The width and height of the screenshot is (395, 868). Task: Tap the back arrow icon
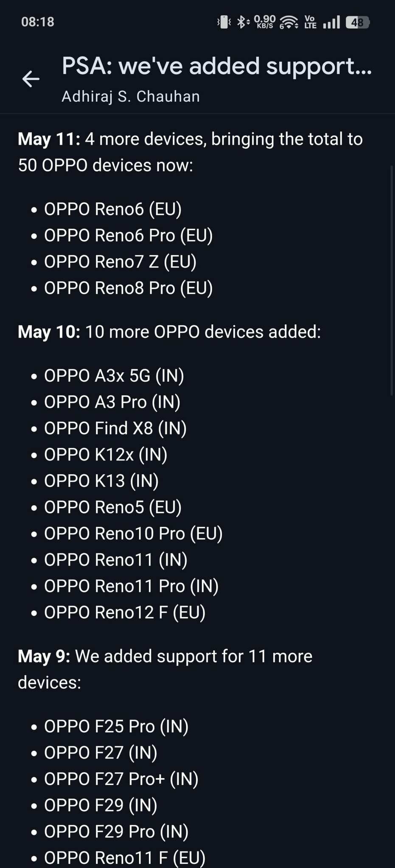(31, 79)
